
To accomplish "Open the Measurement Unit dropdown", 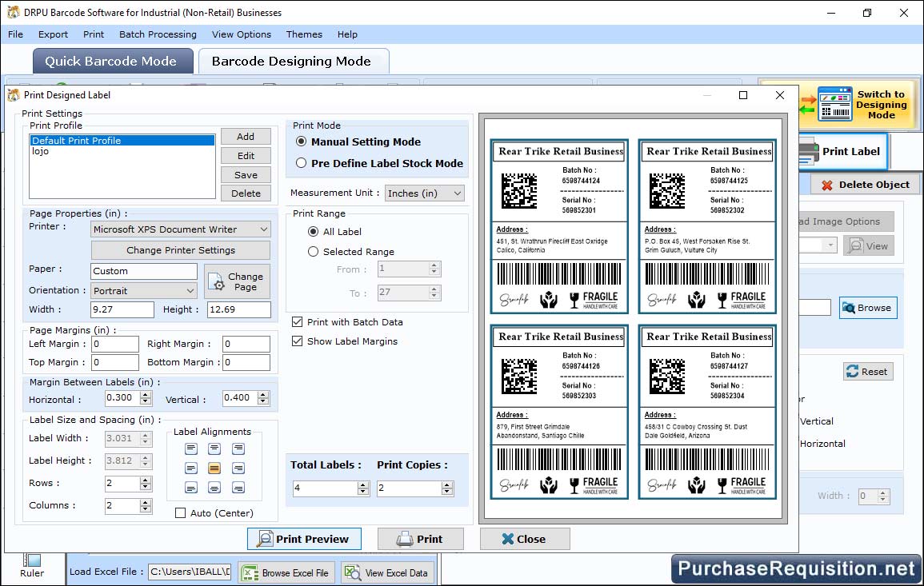I will tap(424, 193).
